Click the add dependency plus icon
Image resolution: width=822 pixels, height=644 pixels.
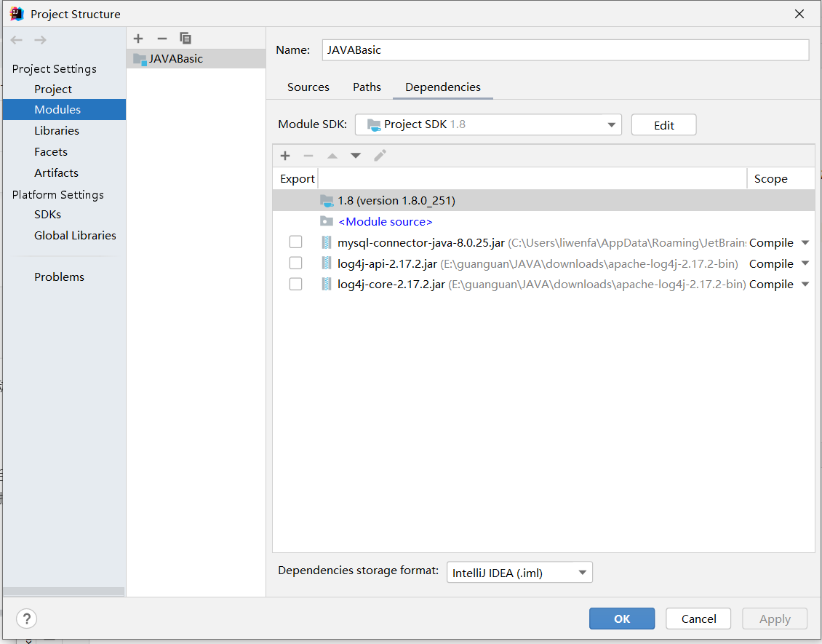coord(285,156)
